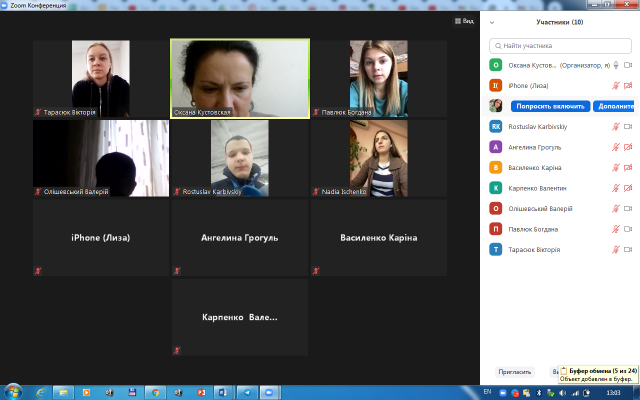
Task: Select the green К avatar of Карпенко Валентин
Action: point(496,188)
